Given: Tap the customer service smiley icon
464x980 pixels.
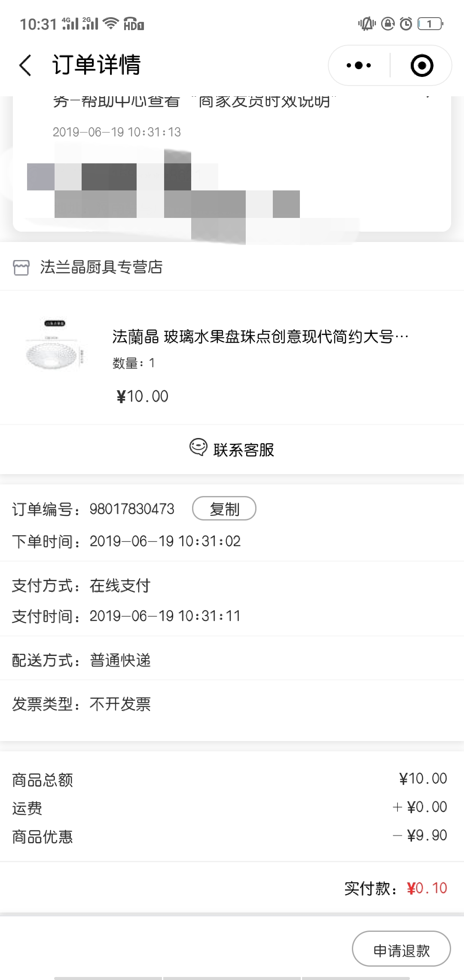Looking at the screenshot, I should tap(198, 447).
